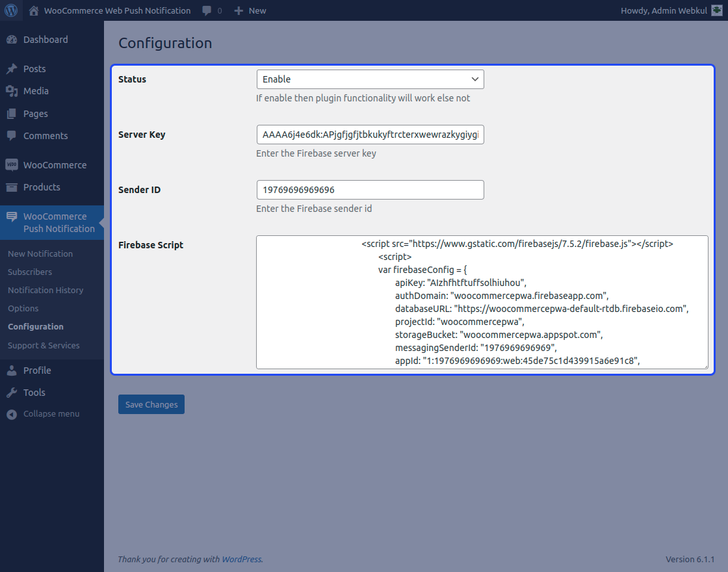728x572 pixels.
Task: Open New Notification submenu
Action: [x=40, y=254]
